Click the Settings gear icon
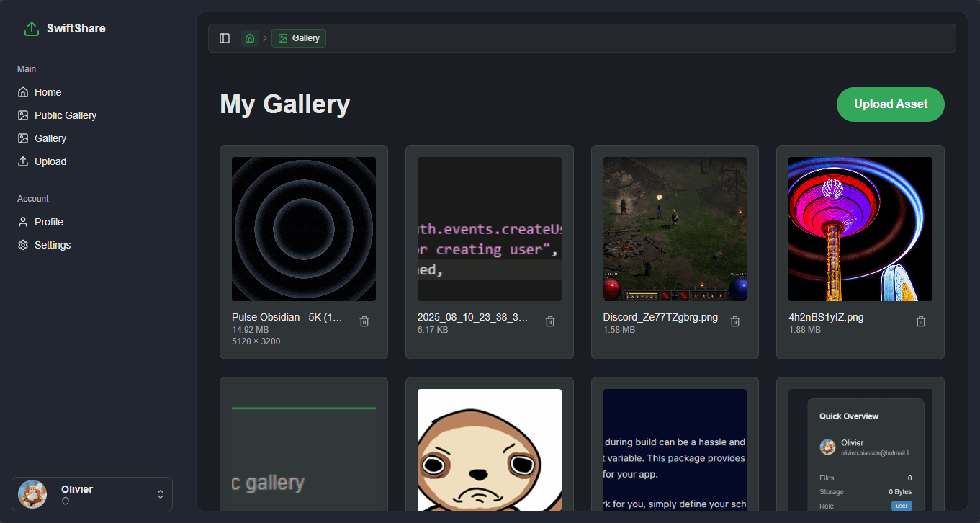This screenshot has width=980, height=523. (23, 245)
